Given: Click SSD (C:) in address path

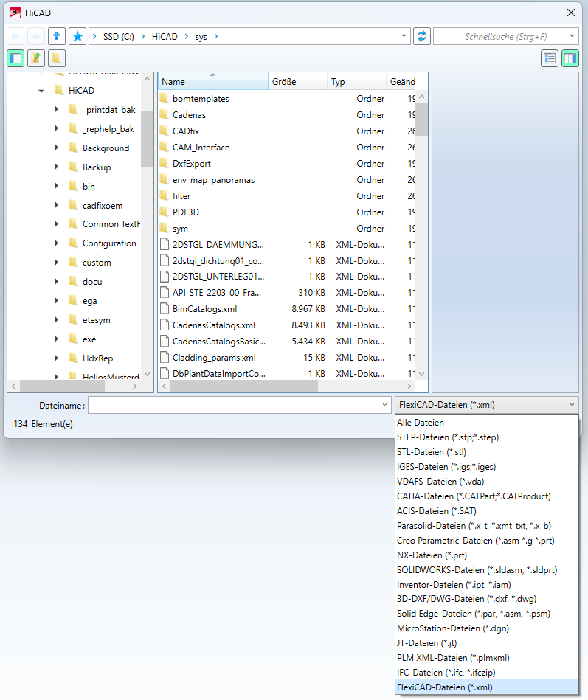Looking at the screenshot, I should click(118, 37).
